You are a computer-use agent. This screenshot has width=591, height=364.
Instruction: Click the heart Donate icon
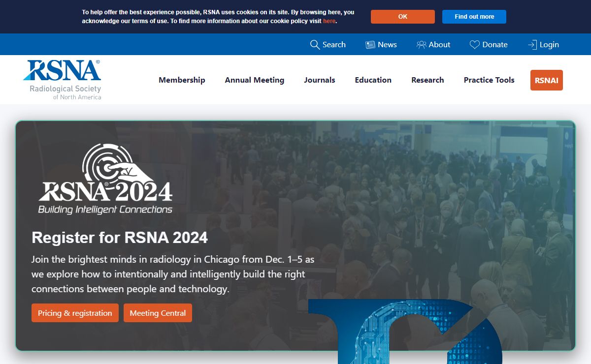474,45
